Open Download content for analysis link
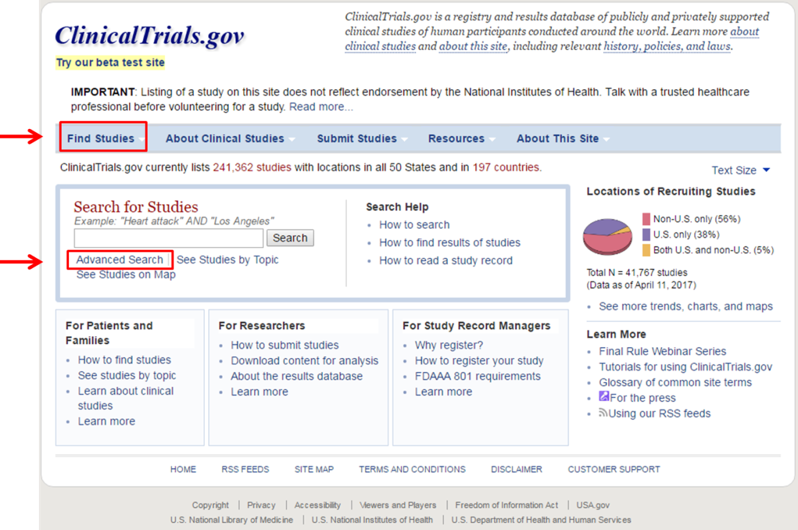 tap(304, 361)
